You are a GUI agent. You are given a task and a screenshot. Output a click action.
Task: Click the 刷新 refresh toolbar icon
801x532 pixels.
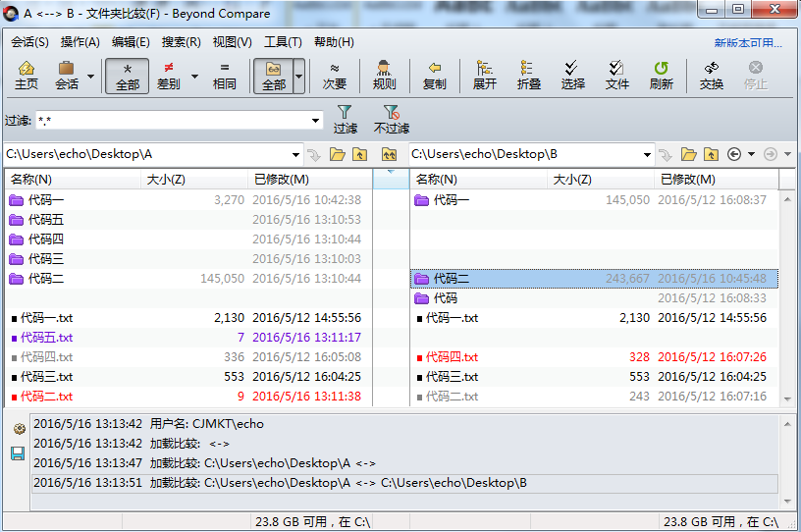pyautogui.click(x=662, y=76)
